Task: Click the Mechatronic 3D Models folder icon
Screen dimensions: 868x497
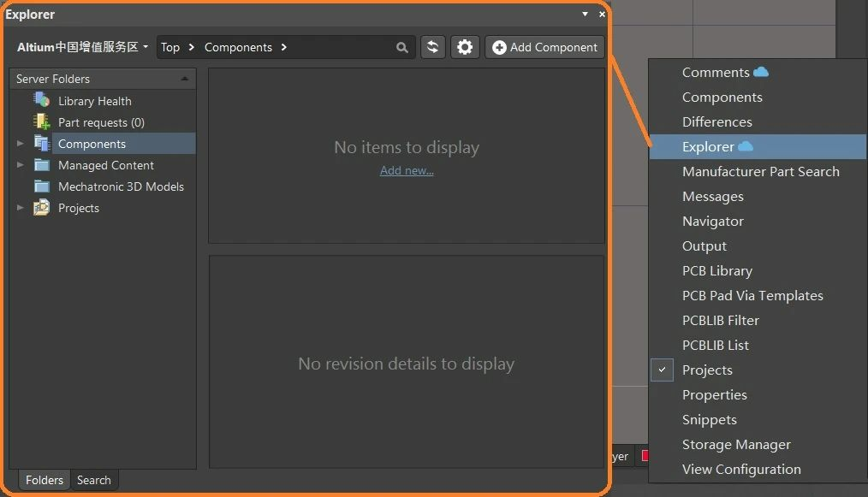Action: pos(42,186)
